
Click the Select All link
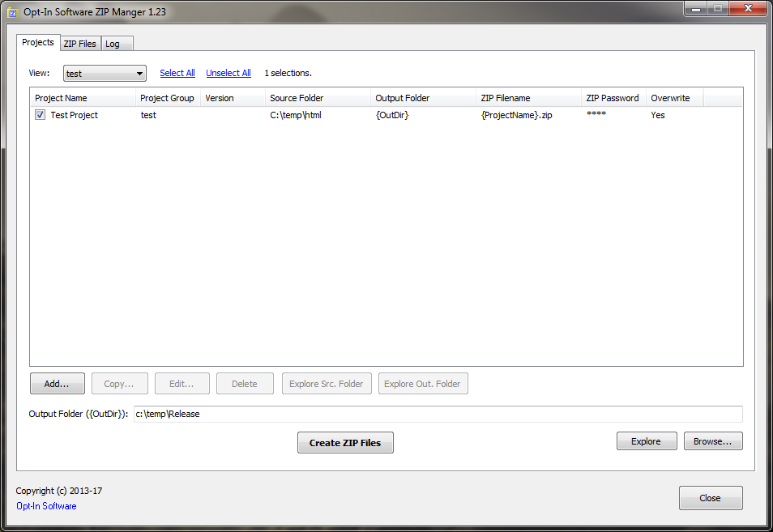(177, 73)
